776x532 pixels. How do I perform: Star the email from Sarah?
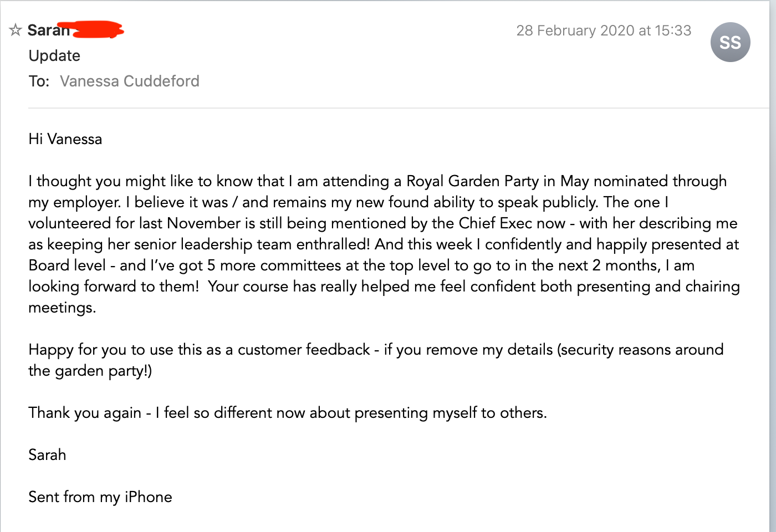[x=16, y=30]
